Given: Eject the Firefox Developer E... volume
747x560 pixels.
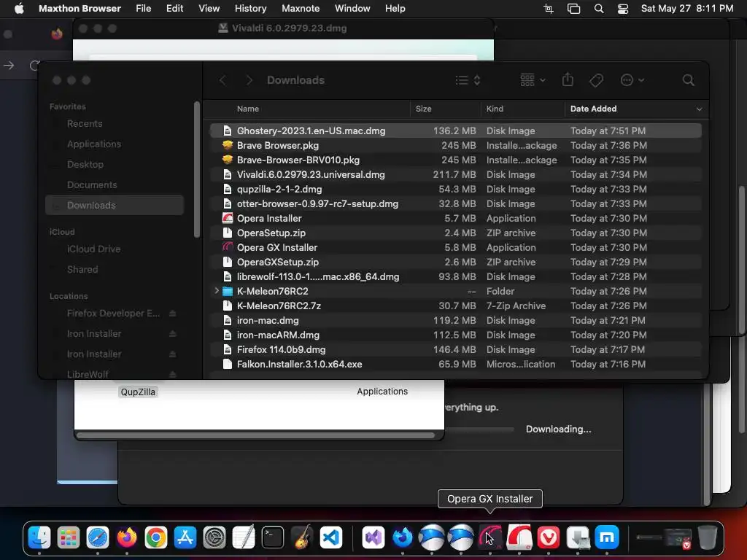Looking at the screenshot, I should (x=172, y=314).
